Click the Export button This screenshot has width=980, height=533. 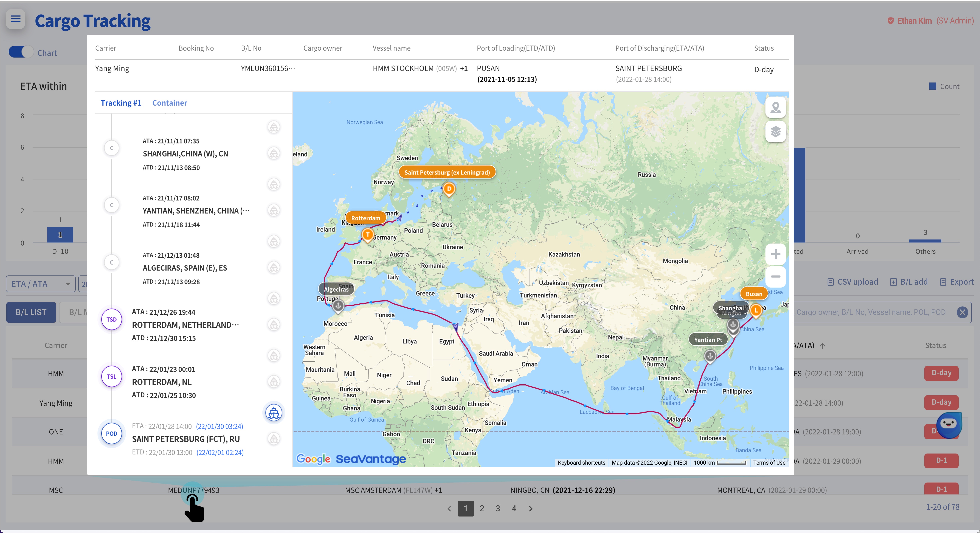click(x=956, y=282)
